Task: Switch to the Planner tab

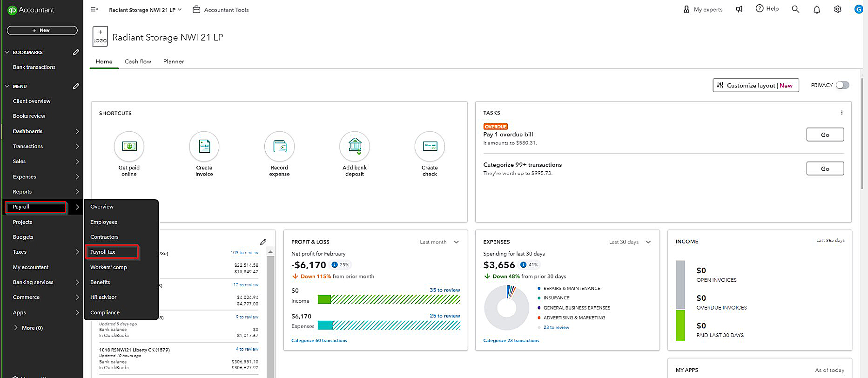Action: click(174, 61)
